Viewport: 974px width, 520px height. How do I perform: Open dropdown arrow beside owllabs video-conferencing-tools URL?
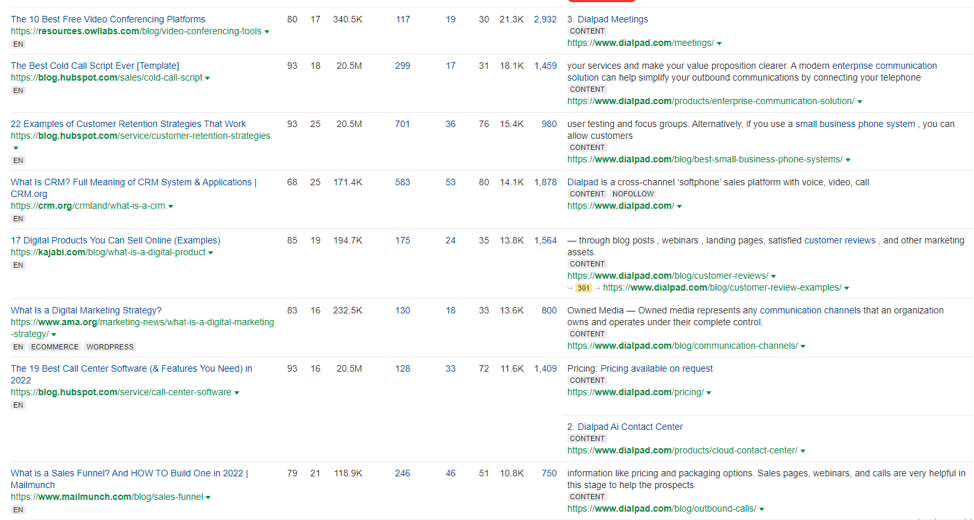click(267, 32)
